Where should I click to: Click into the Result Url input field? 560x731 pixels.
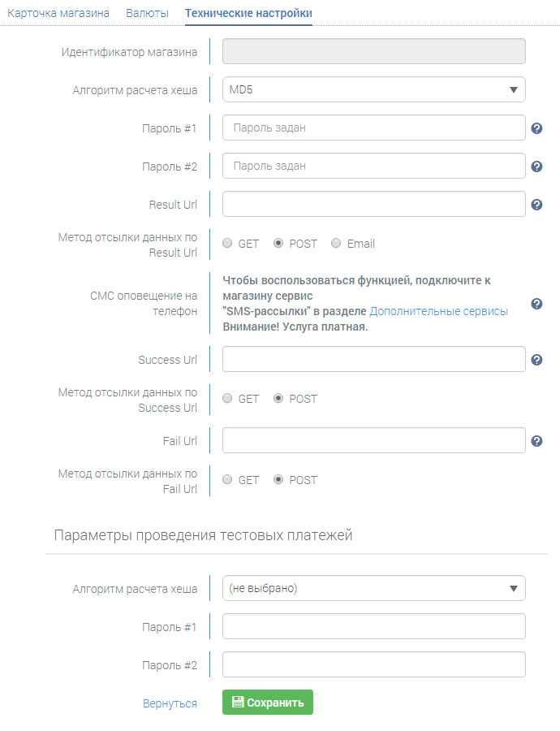pos(373,205)
